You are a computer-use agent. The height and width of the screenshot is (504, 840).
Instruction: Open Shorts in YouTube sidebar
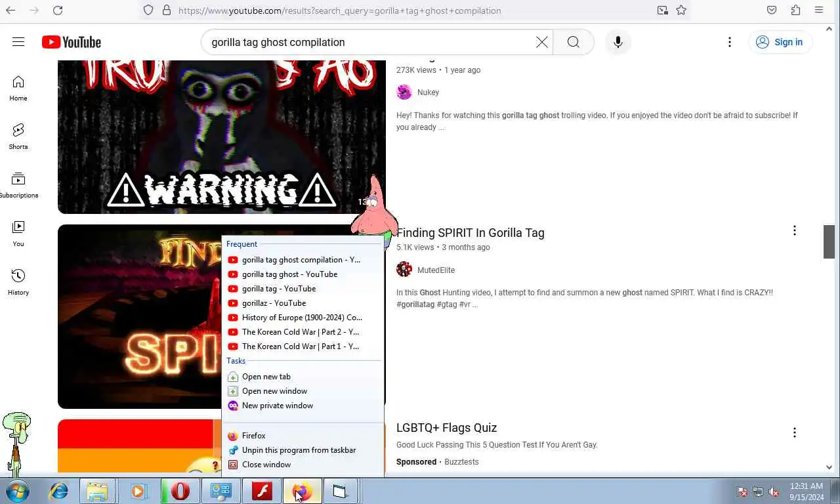point(18,137)
